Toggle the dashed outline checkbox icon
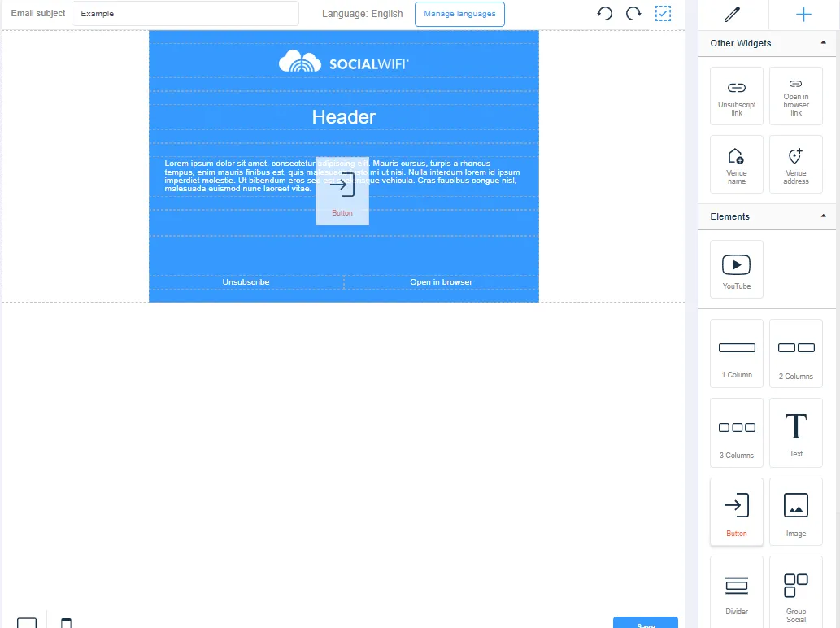 664,13
